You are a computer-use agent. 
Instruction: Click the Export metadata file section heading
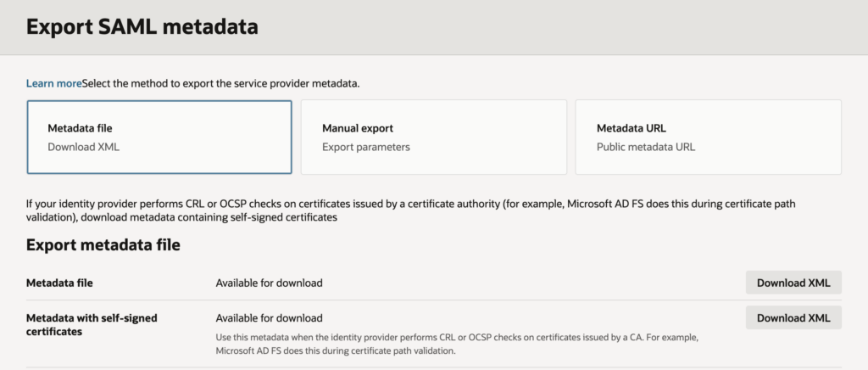click(103, 245)
